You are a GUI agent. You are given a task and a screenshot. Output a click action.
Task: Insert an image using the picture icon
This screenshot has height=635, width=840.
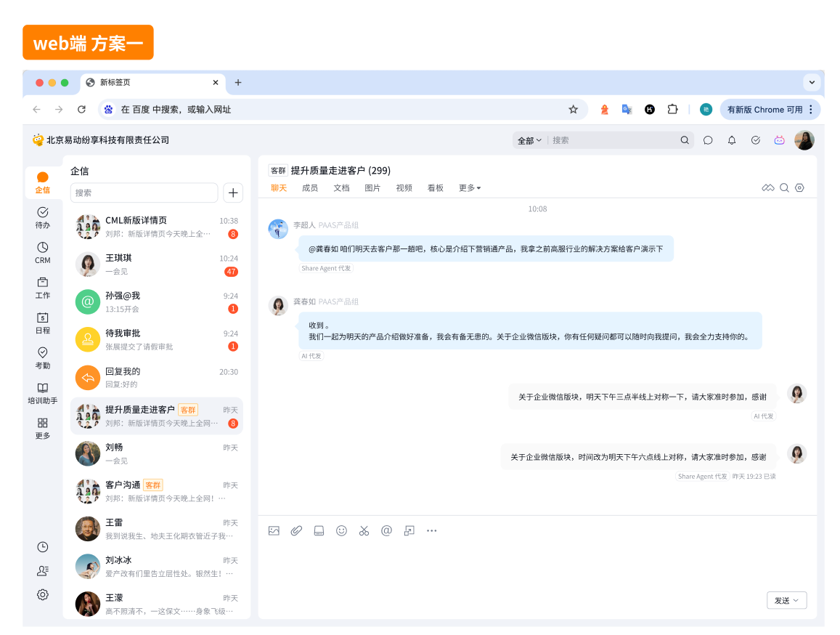click(274, 531)
